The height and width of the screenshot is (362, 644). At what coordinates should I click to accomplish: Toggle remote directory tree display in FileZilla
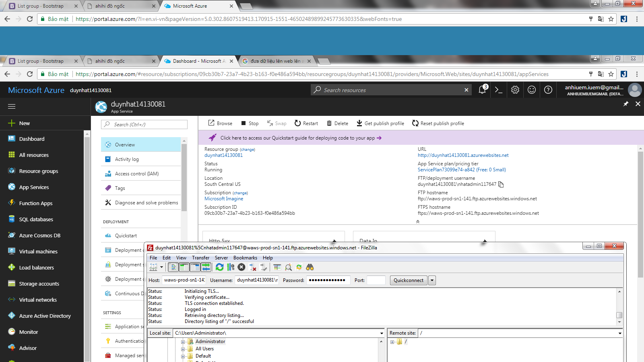tap(195, 267)
